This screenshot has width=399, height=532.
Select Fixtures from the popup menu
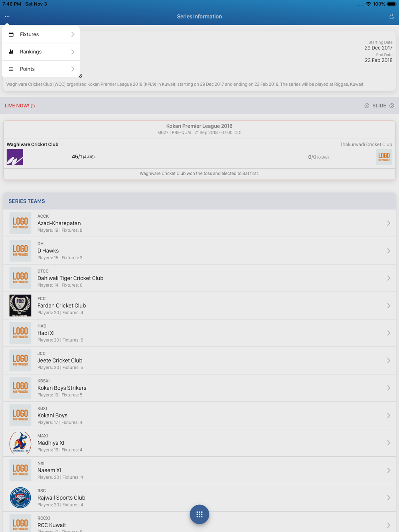point(41,34)
